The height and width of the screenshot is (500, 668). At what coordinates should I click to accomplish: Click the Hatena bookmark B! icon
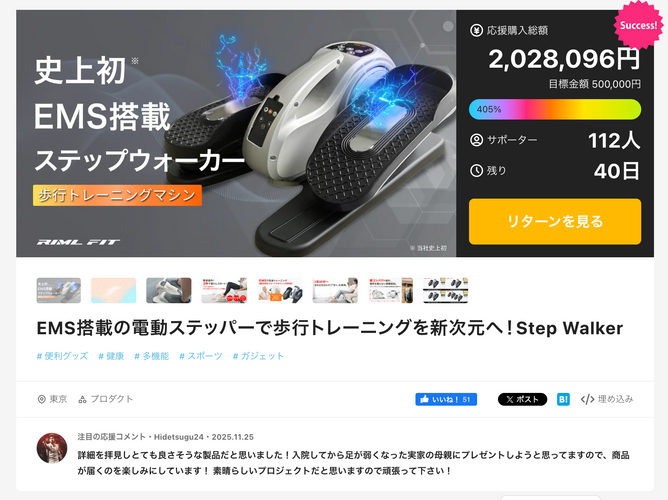[x=563, y=399]
